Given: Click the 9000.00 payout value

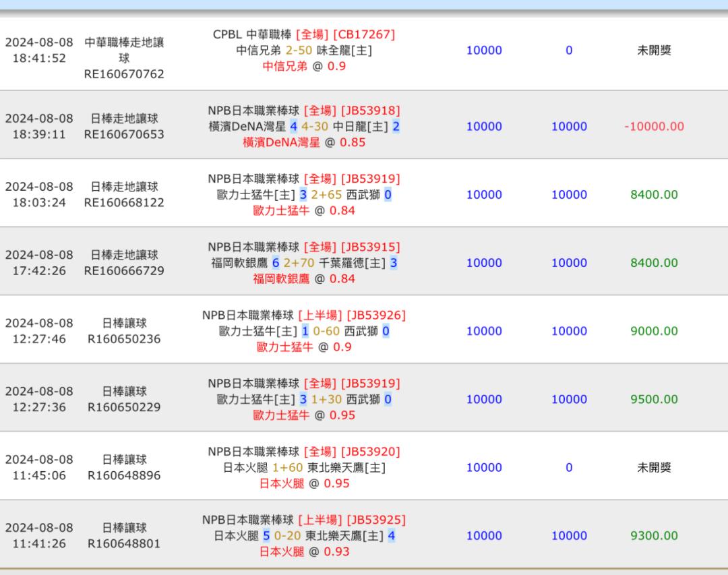Looking at the screenshot, I should (x=654, y=331).
